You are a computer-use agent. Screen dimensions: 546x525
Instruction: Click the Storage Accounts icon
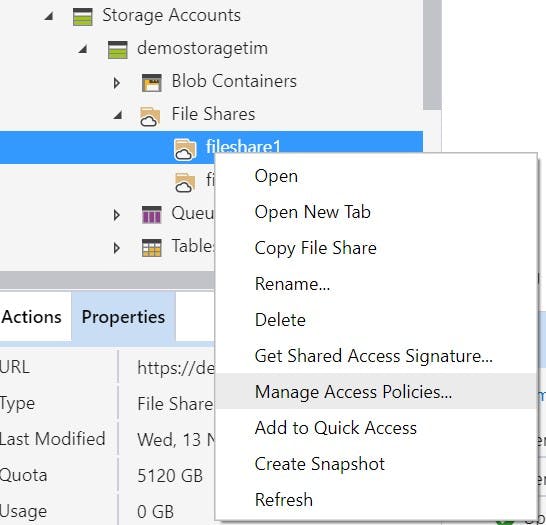[x=83, y=17]
